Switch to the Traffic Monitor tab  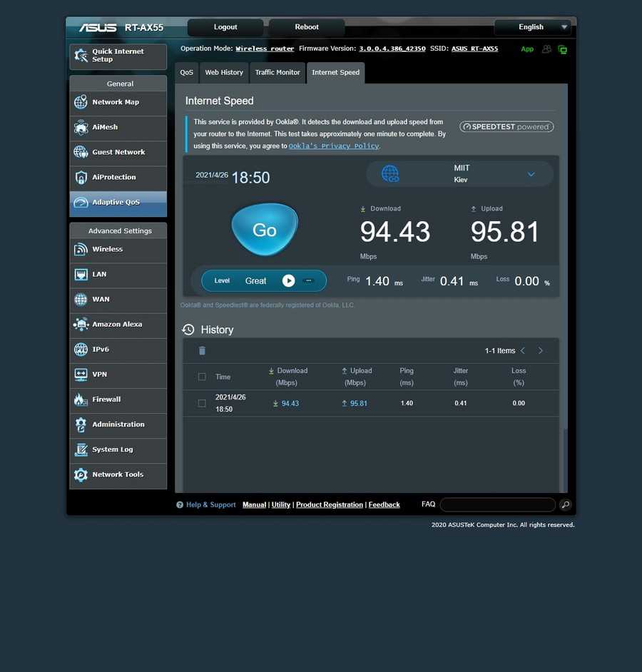point(277,73)
